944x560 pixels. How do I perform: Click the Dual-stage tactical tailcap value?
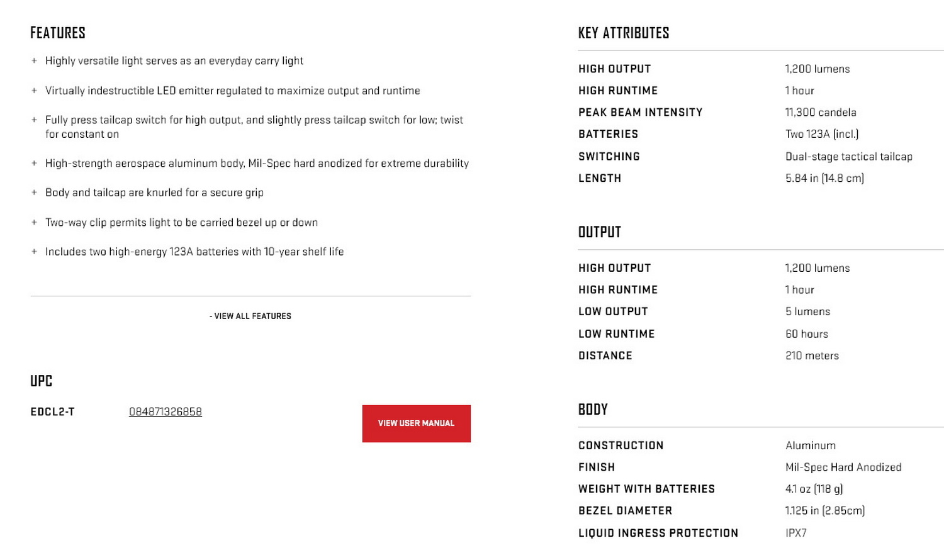point(848,156)
